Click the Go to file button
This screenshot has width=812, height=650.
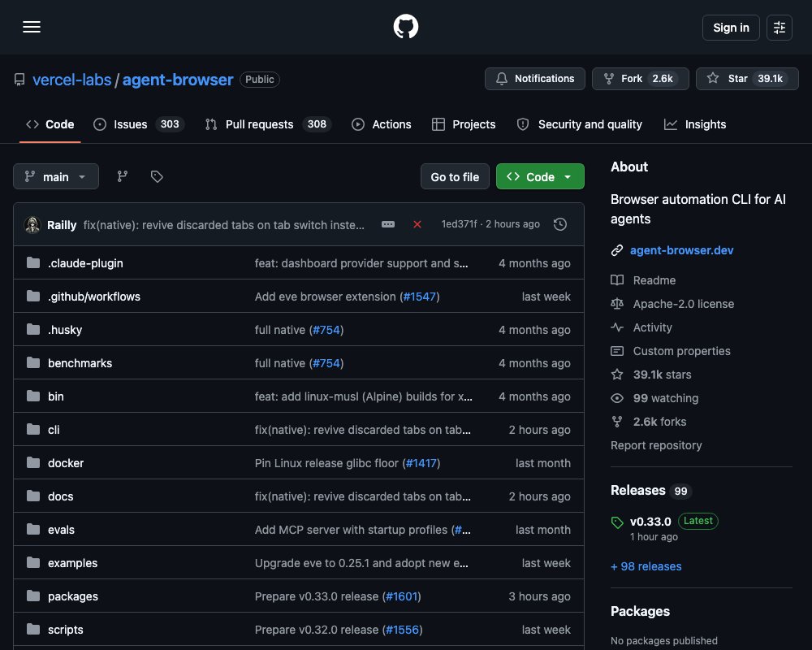click(455, 177)
